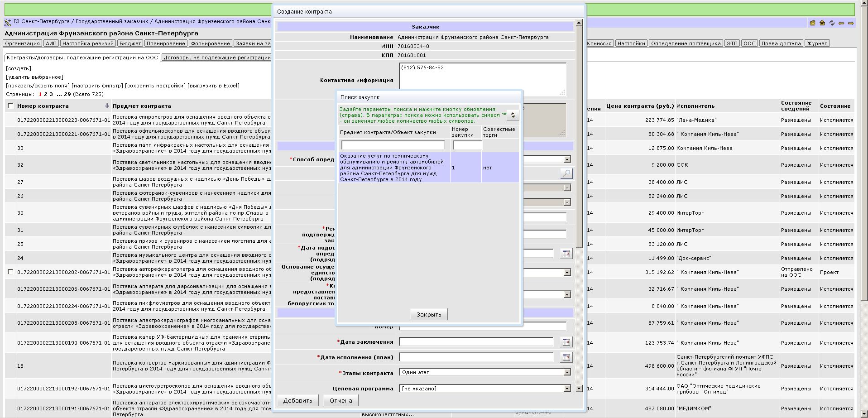Open the Целевая программа dropdown
The image size is (868, 418).
coord(567,389)
